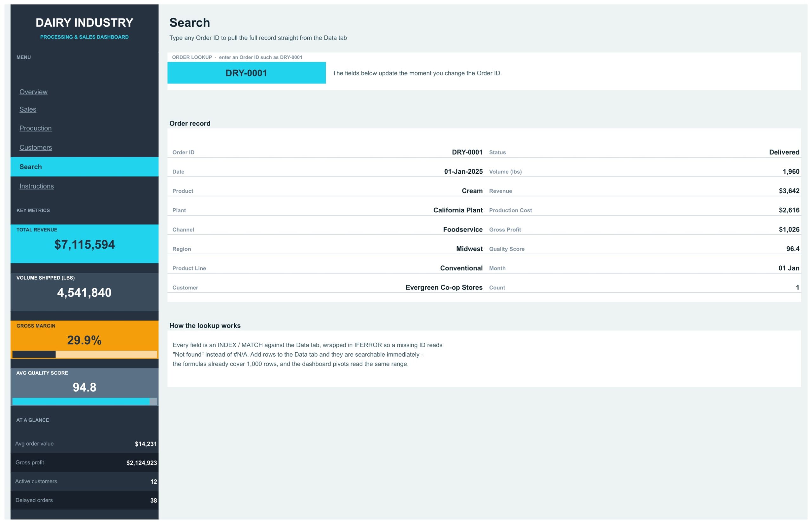Select the Region value Midwest

click(x=469, y=249)
